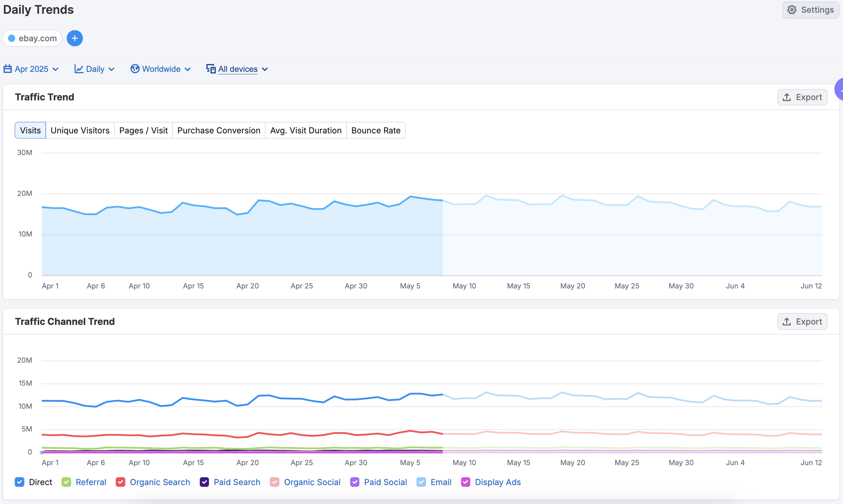Click the globe icon beside Worldwide

tap(135, 69)
